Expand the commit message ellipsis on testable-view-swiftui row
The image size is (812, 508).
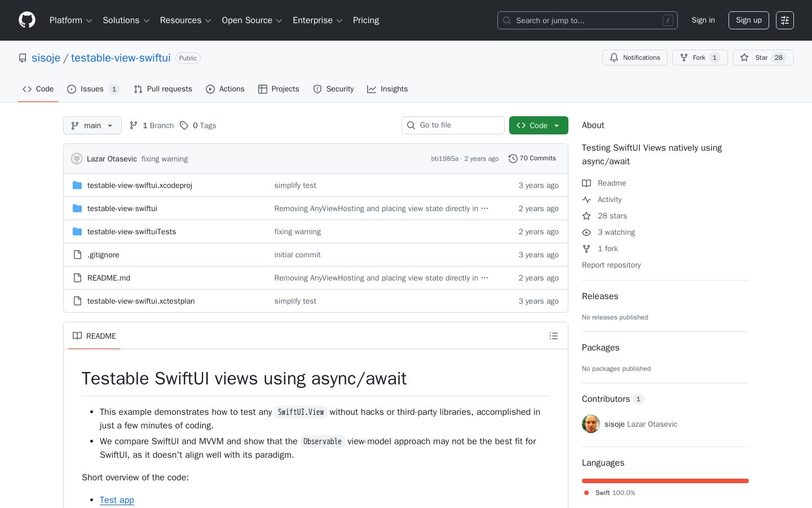484,208
